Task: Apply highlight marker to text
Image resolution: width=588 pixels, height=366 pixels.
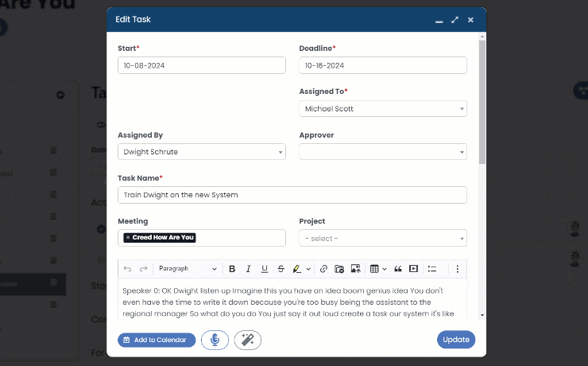Action: point(296,269)
